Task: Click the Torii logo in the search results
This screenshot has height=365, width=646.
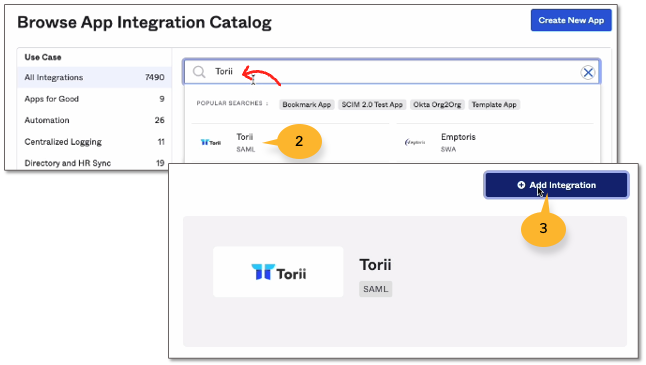Action: click(x=211, y=142)
